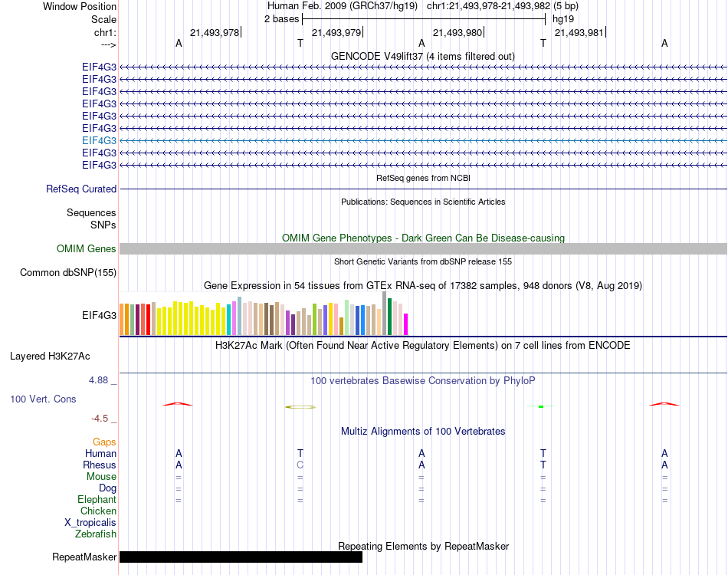Click the RefSeq Curated track label

click(x=80, y=189)
